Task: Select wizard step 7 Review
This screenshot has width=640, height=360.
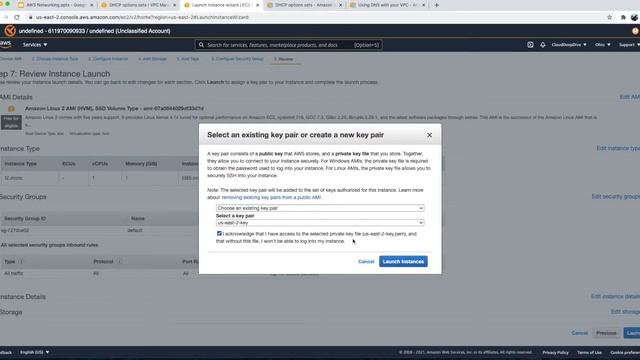Action: (x=284, y=59)
